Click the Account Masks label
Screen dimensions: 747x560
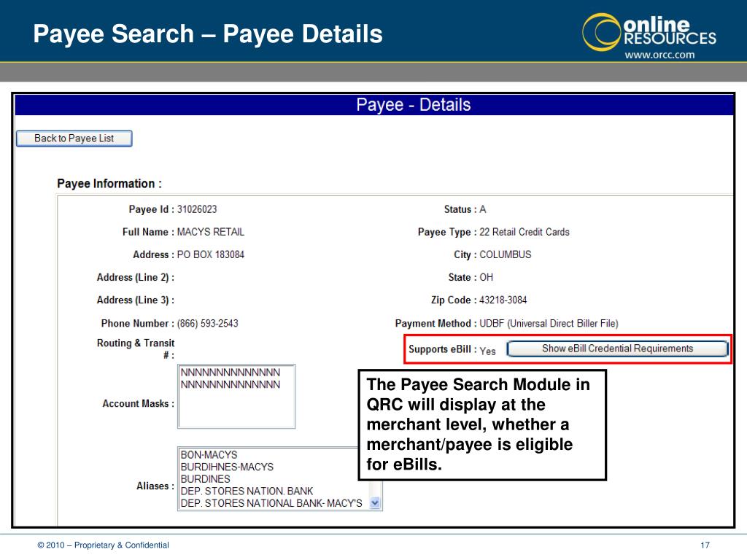[138, 404]
